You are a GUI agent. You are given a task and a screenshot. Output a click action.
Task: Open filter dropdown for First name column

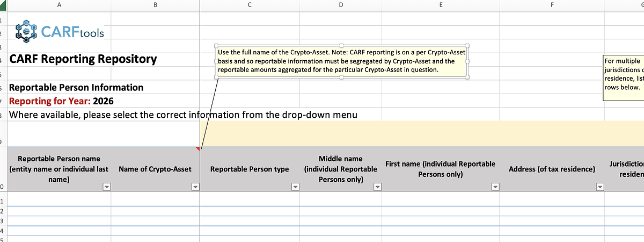click(x=495, y=187)
